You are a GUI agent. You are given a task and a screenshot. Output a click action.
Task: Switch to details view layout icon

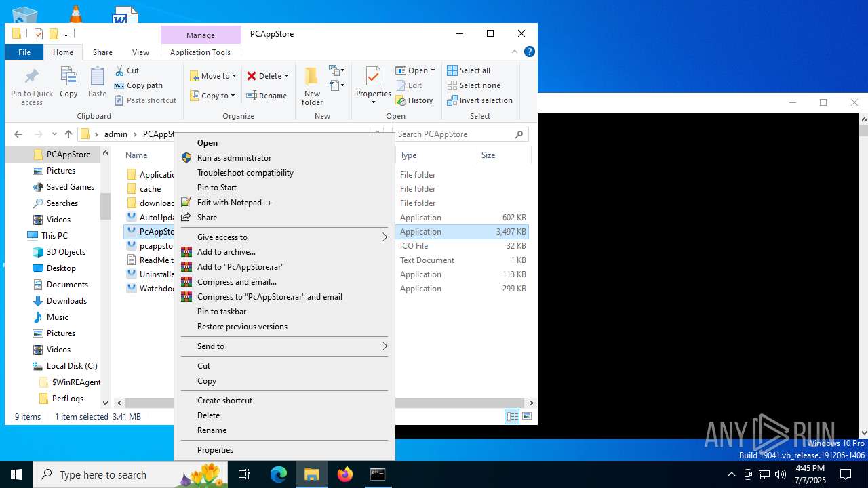(512, 417)
